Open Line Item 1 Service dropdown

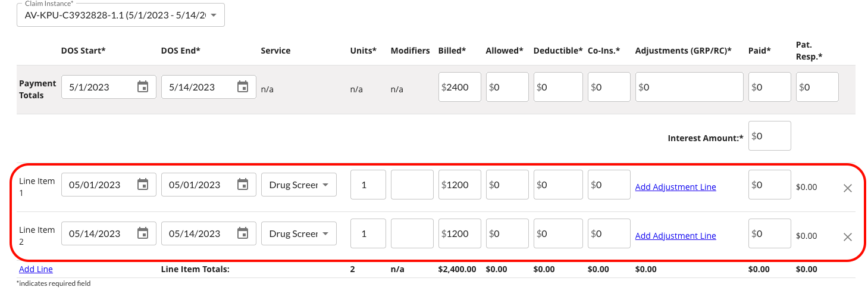[299, 185]
